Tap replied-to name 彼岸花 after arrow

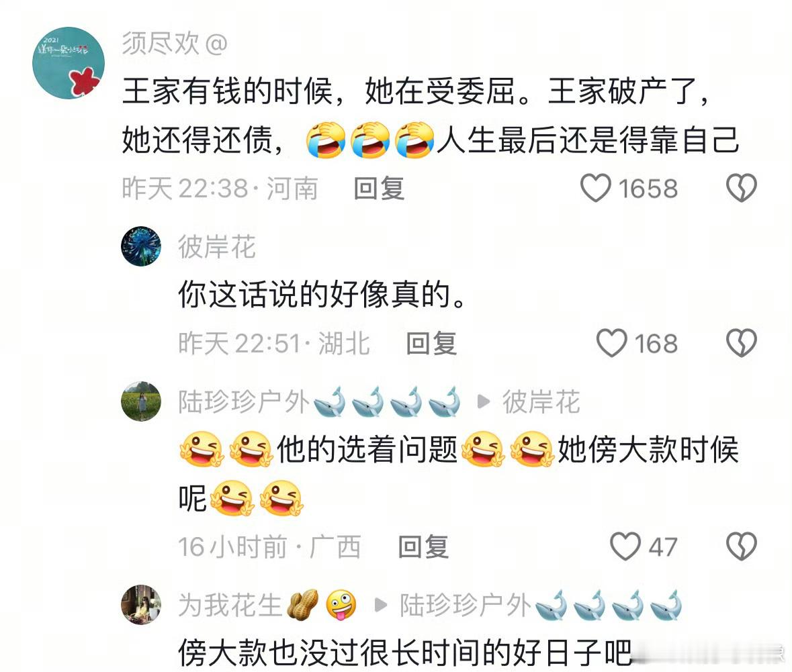(541, 402)
